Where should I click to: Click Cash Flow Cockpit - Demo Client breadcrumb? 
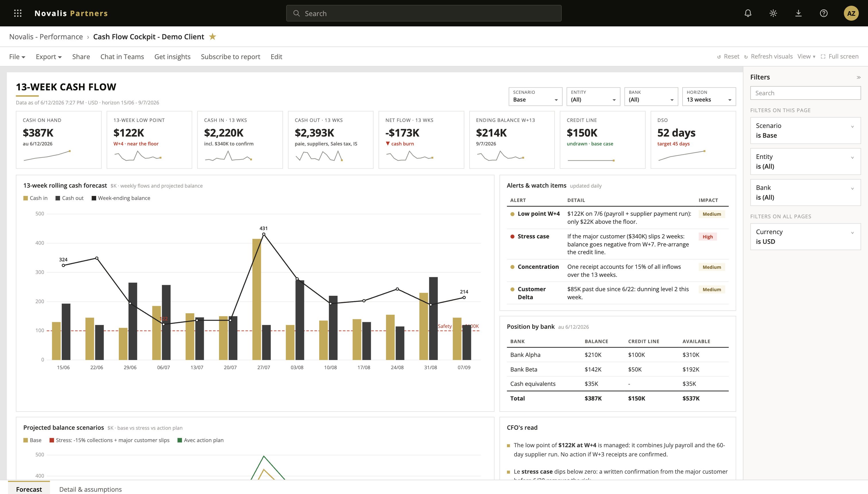point(149,37)
